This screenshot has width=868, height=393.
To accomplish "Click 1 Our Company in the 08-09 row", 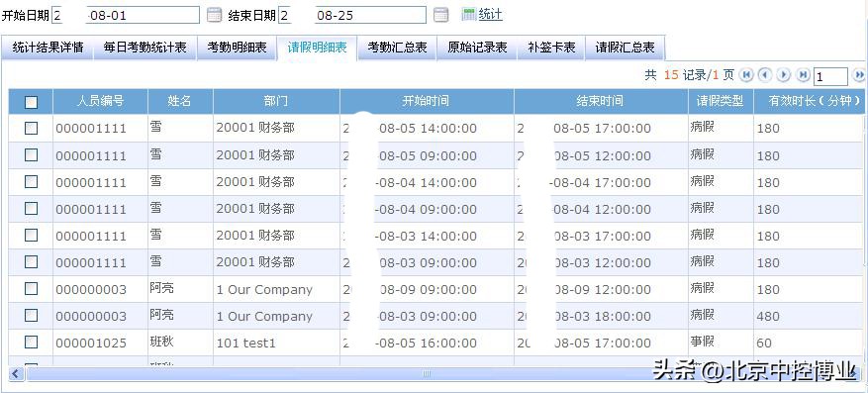I will tap(264, 289).
